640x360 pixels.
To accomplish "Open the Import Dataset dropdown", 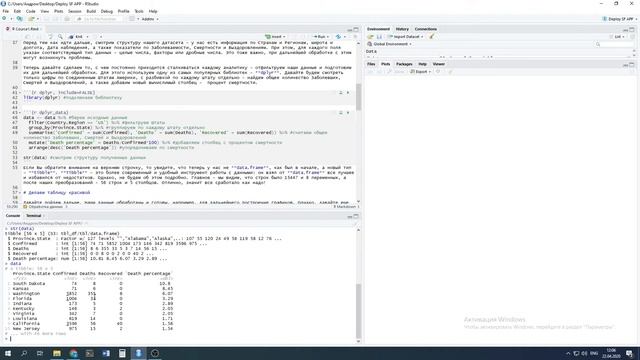I will point(405,37).
